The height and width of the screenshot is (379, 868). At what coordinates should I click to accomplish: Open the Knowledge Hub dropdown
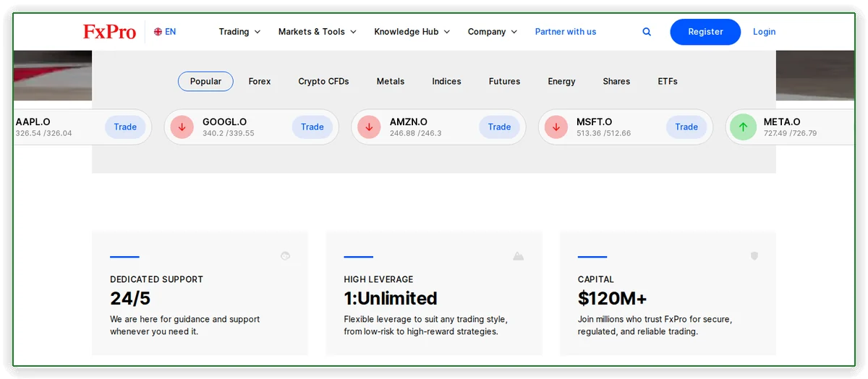tap(412, 32)
